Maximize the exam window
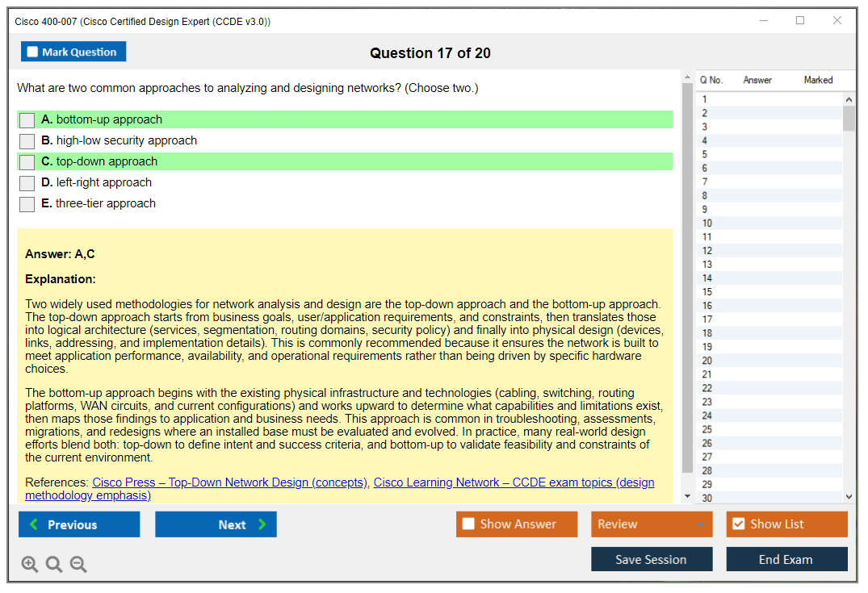Viewport: 868px width, 593px height. [800, 21]
